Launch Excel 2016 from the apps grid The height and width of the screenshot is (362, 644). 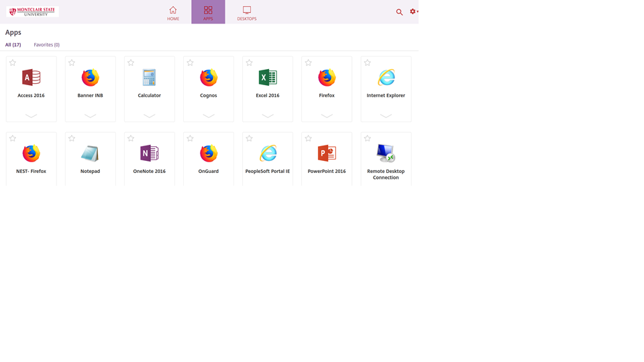coord(268,78)
